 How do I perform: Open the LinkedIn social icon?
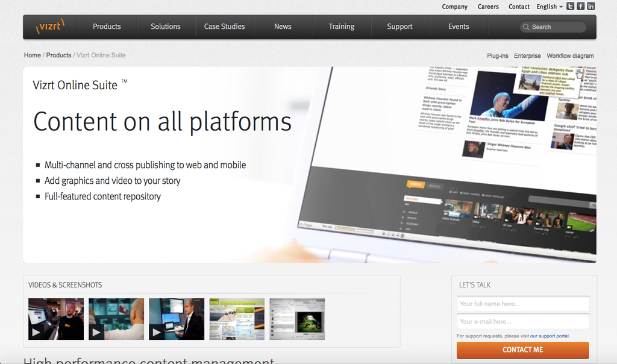(590, 6)
